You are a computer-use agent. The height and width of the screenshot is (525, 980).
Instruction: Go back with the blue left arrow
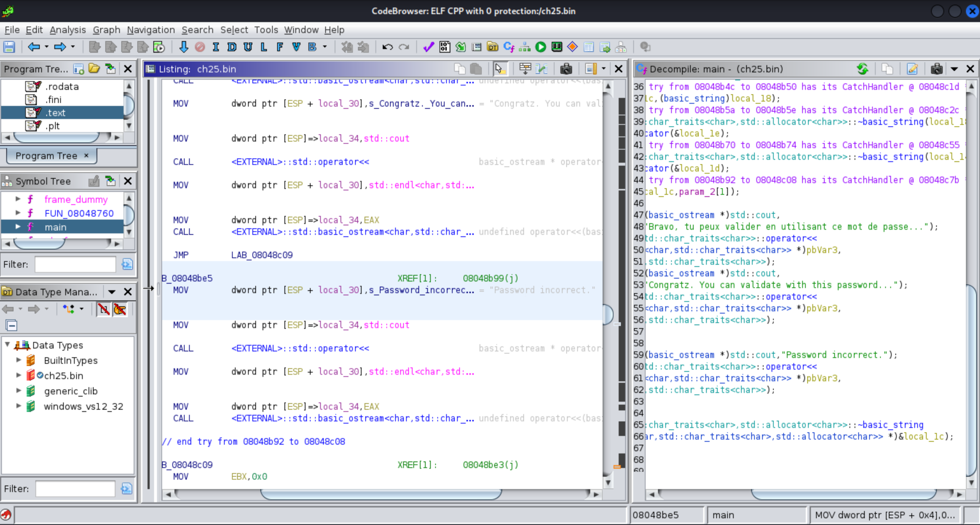34,47
